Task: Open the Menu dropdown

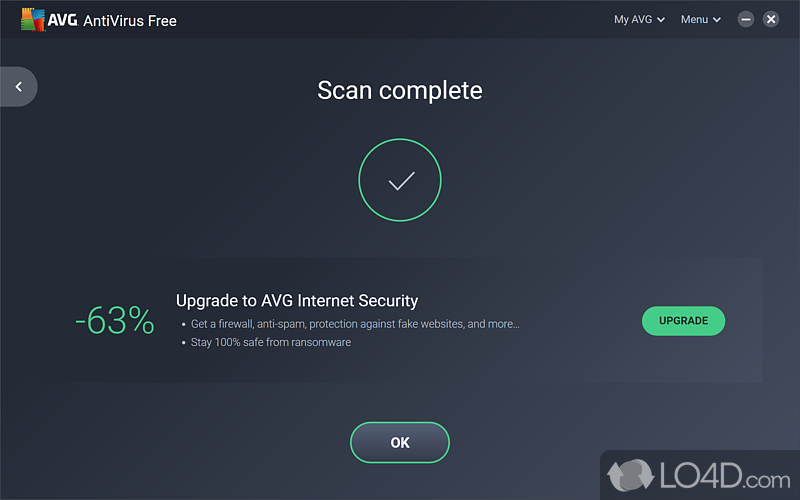Action: pos(694,19)
